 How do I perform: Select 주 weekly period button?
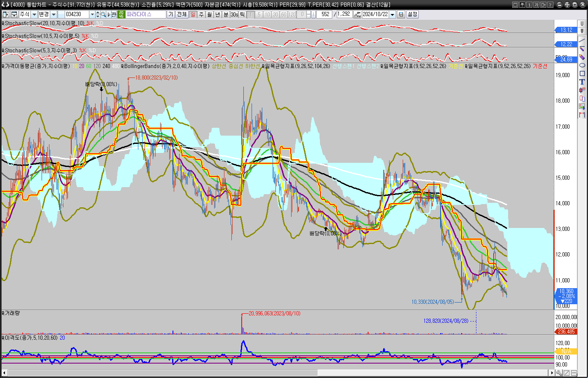(201, 14)
